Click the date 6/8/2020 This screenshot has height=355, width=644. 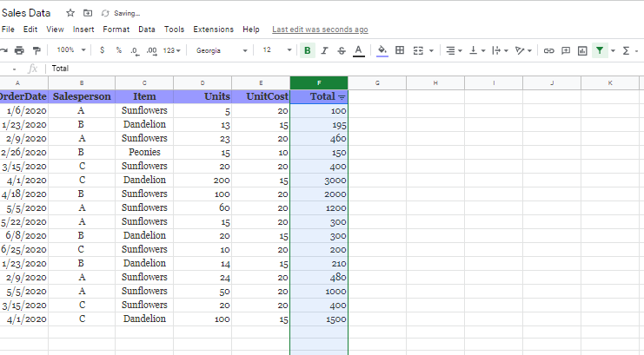23,235
